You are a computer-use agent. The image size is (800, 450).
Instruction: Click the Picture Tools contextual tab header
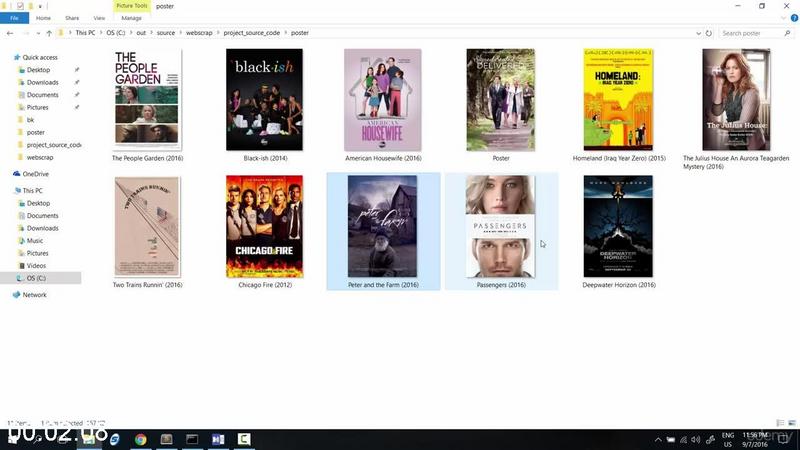pos(132,6)
